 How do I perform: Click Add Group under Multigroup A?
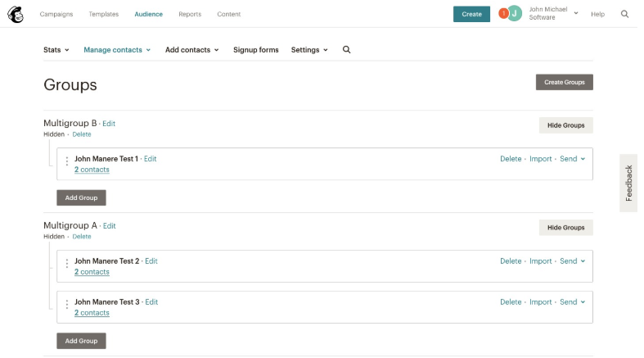pyautogui.click(x=81, y=341)
